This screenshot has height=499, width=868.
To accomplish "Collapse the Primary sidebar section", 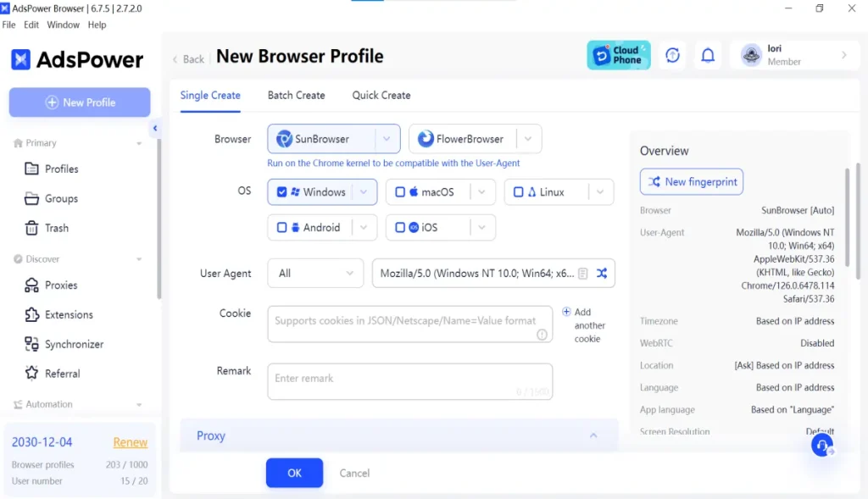I will click(x=139, y=143).
